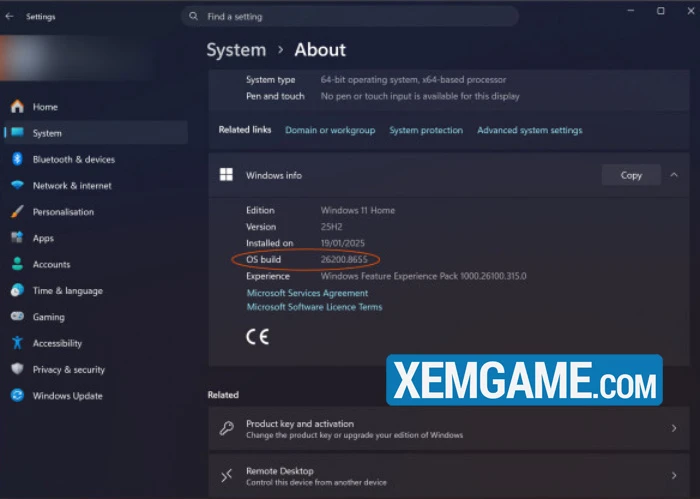This screenshot has width=700, height=499.
Task: Click Windows Feature Experience Pack text
Action: tap(423, 276)
